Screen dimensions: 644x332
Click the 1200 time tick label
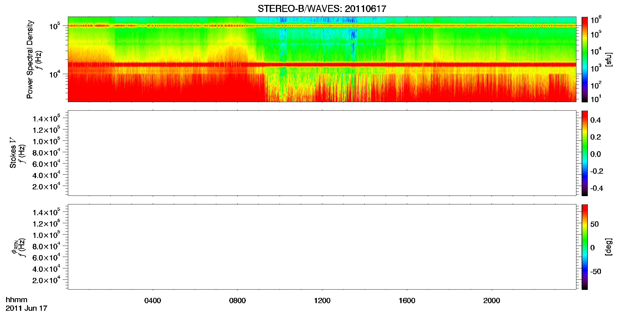coord(322,301)
